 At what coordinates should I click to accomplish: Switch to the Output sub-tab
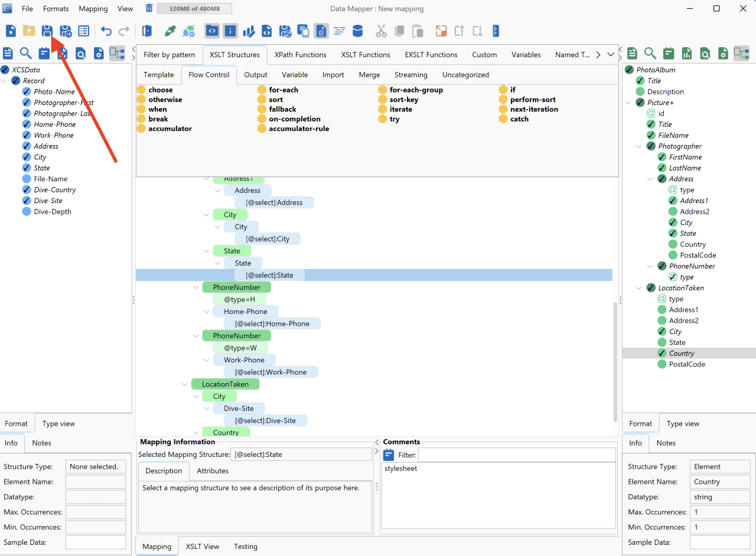point(256,75)
